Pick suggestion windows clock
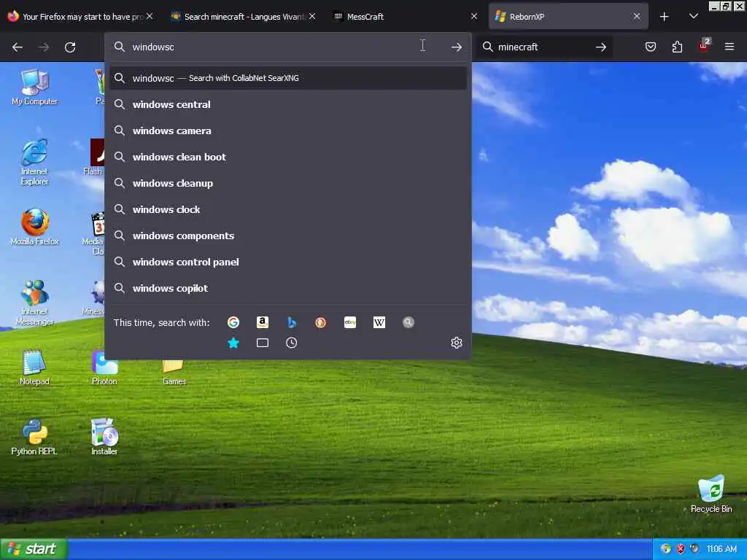Viewport: 747px width, 560px height. 287,209
